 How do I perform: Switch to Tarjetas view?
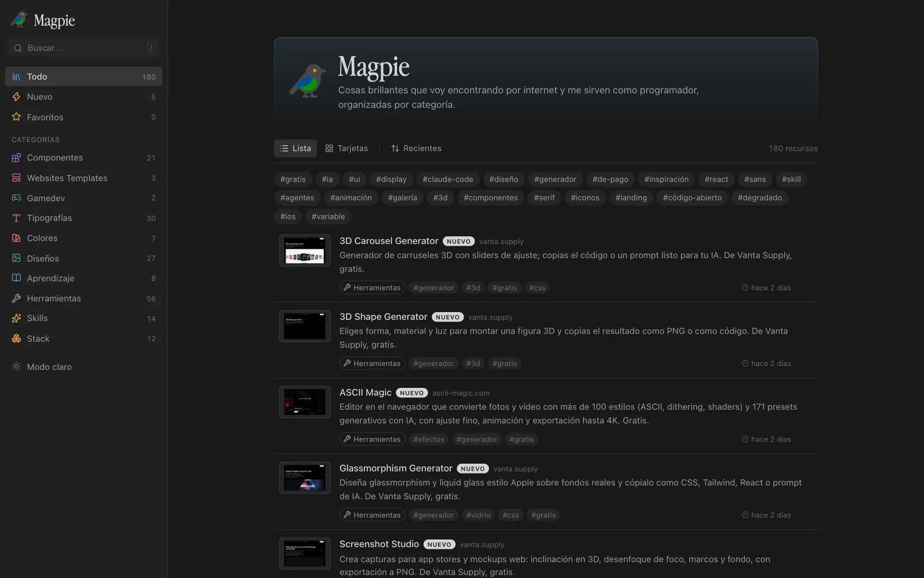[346, 148]
